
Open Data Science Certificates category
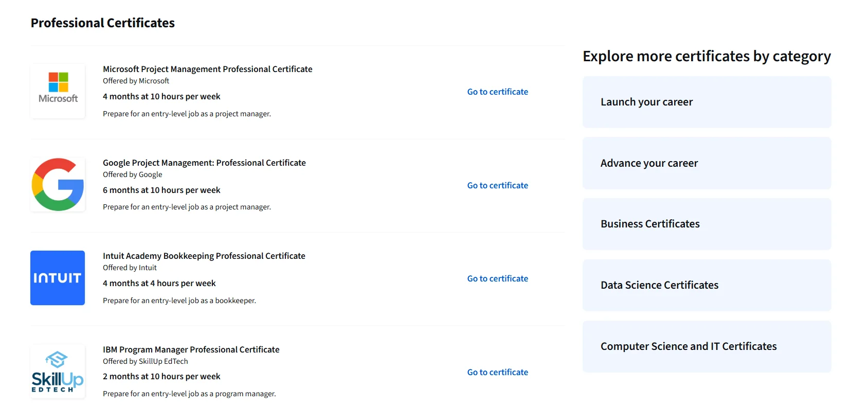tap(707, 285)
